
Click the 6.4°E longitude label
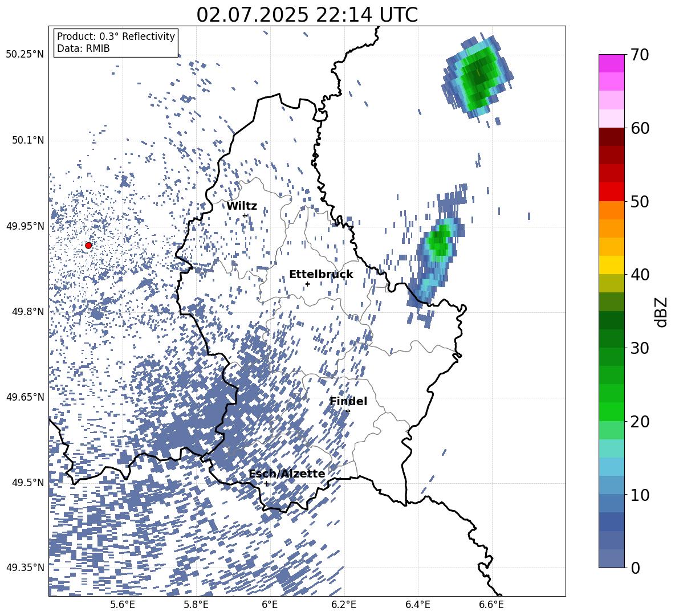point(418,605)
